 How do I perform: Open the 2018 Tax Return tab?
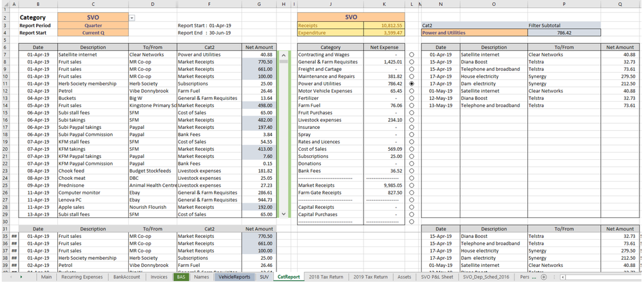[x=326, y=277]
